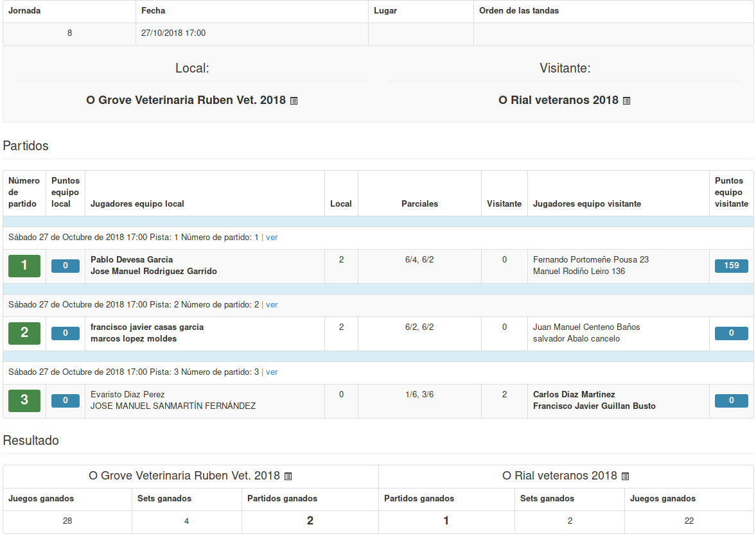The width and height of the screenshot is (756, 536).
Task: Open 'ver' link for partido 1
Action: [x=272, y=237]
